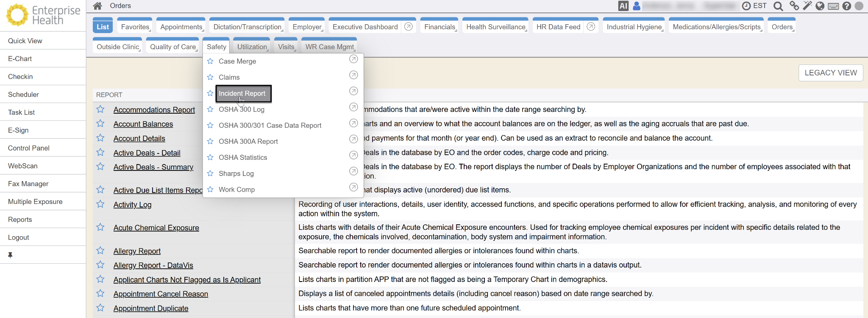Viewport: 868px width, 318px height.
Task: Click the chain link icon
Action: pyautogui.click(x=794, y=6)
